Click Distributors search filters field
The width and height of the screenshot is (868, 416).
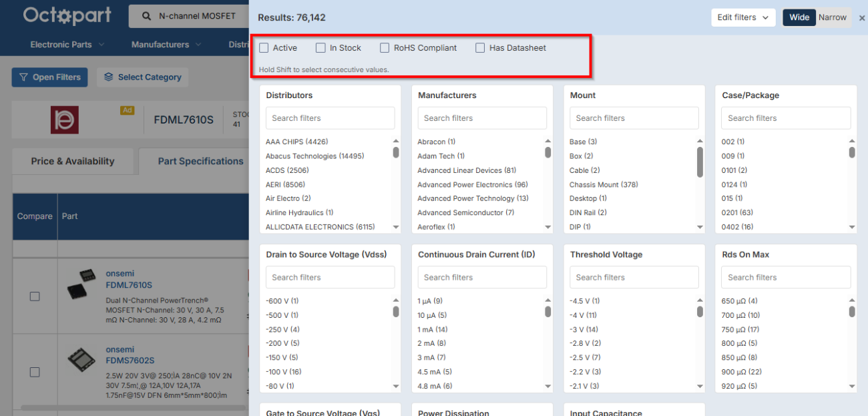331,118
